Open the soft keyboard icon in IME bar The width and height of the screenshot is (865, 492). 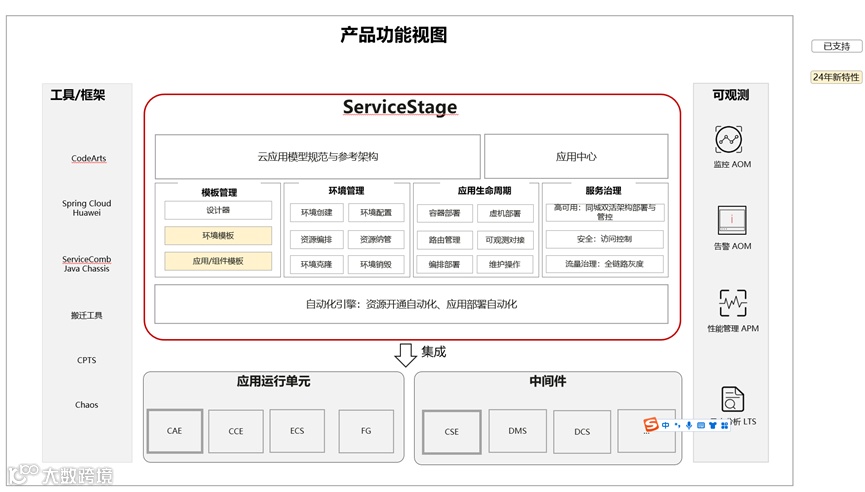pos(701,425)
